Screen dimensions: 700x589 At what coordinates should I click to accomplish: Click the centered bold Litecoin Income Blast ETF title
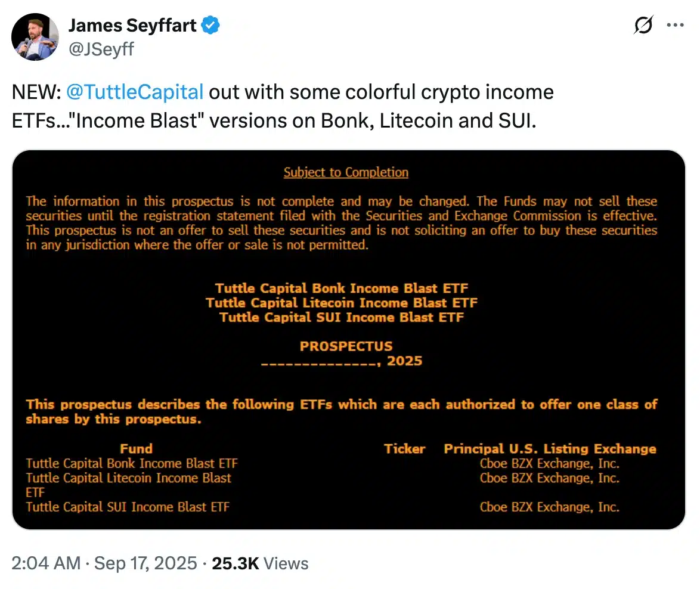342,303
